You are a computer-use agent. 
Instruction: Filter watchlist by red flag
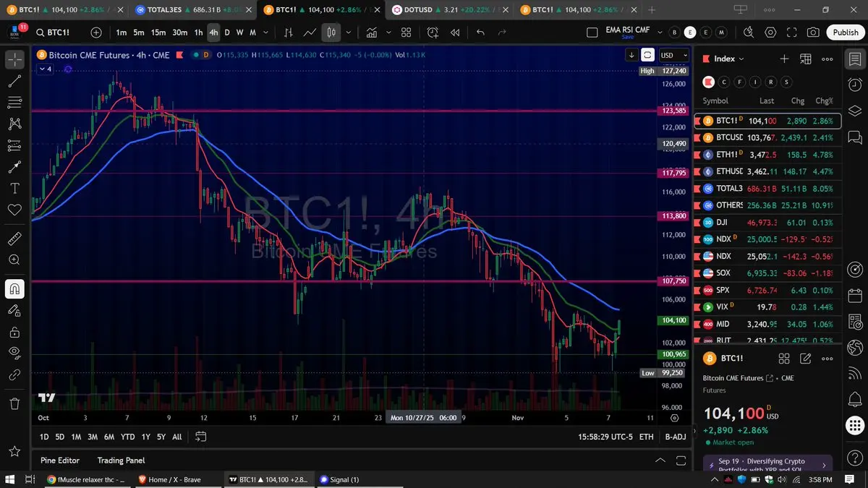709,82
